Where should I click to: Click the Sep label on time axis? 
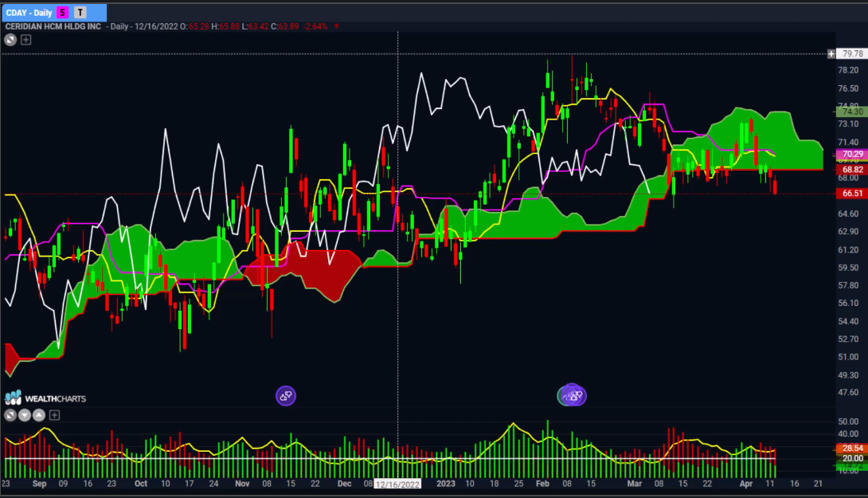coord(39,484)
